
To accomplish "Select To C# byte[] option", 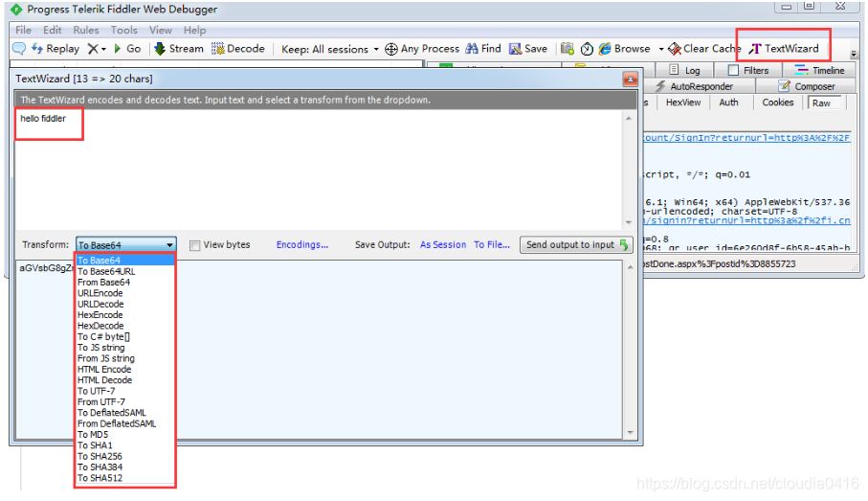I will point(125,337).
